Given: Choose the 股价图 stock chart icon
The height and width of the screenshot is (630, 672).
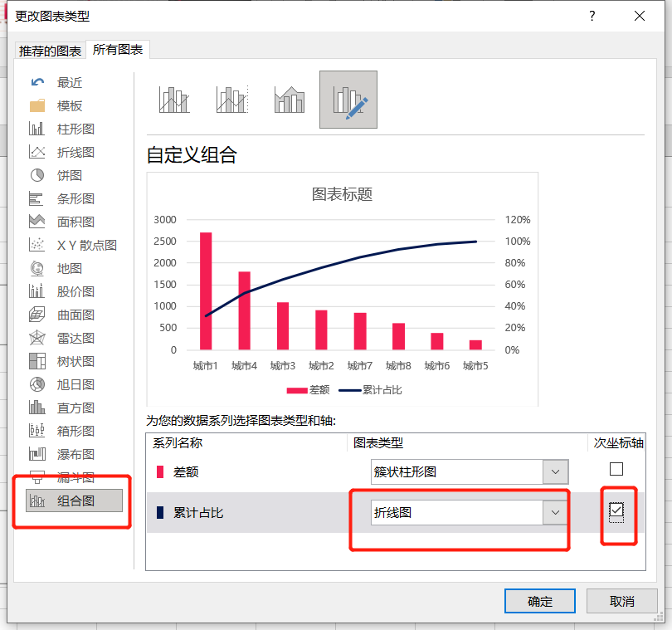Looking at the screenshot, I should coord(37,291).
